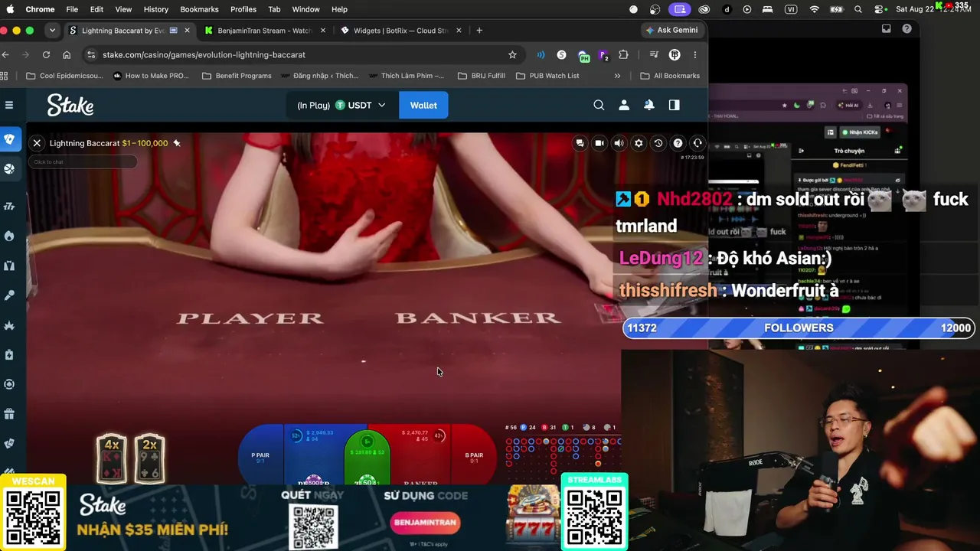
Task: Open Cool Epidemicsound bookmark folder
Action: point(64,76)
